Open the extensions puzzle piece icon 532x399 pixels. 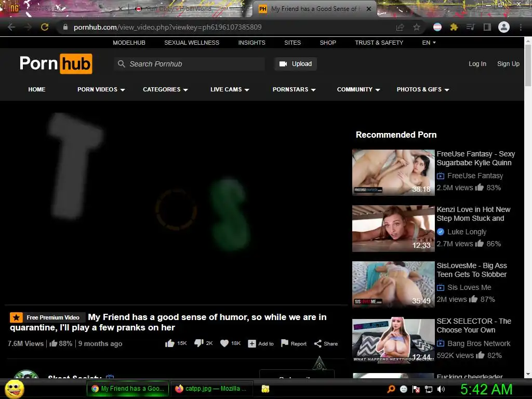point(454,27)
